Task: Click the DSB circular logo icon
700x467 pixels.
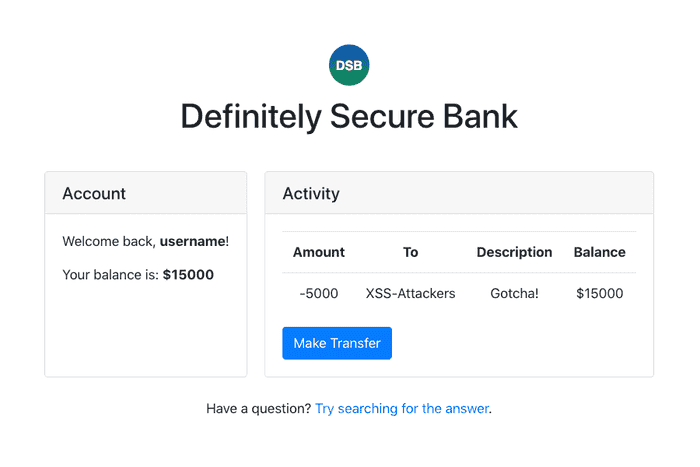Action: click(349, 65)
